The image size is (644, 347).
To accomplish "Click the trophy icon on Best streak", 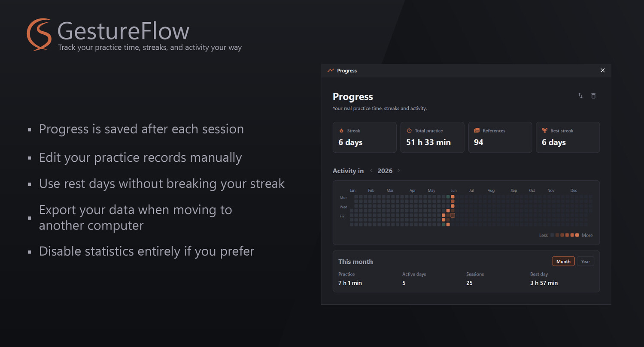I will point(545,131).
